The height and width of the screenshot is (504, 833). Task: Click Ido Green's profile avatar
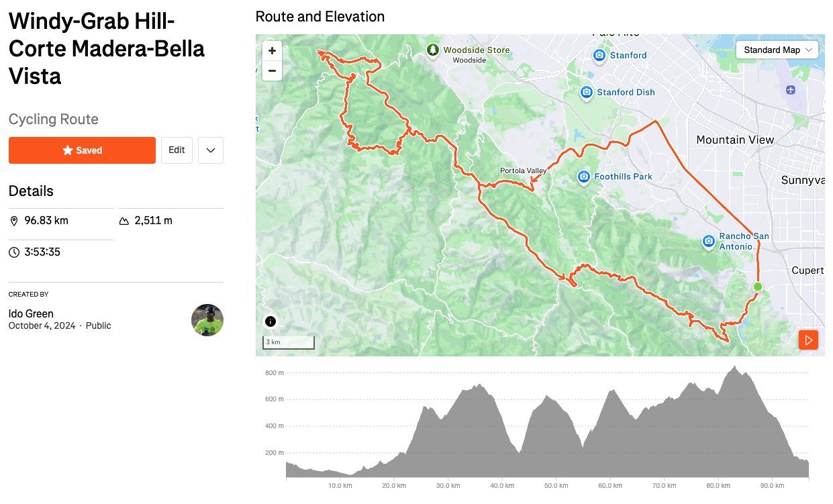207,320
